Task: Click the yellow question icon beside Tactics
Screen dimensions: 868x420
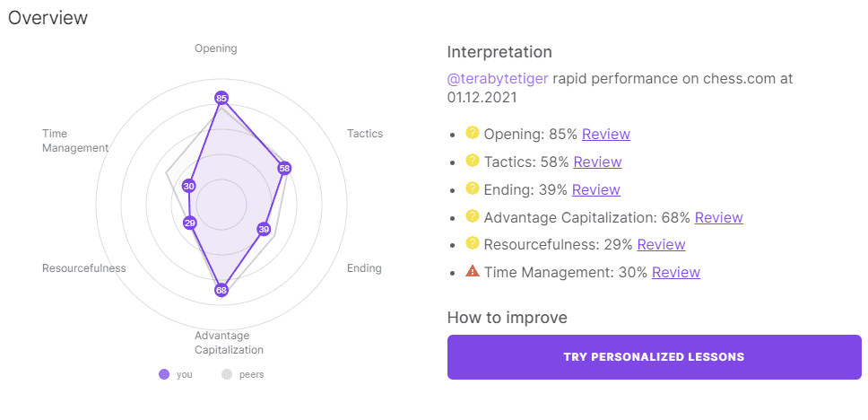Action: point(472,161)
